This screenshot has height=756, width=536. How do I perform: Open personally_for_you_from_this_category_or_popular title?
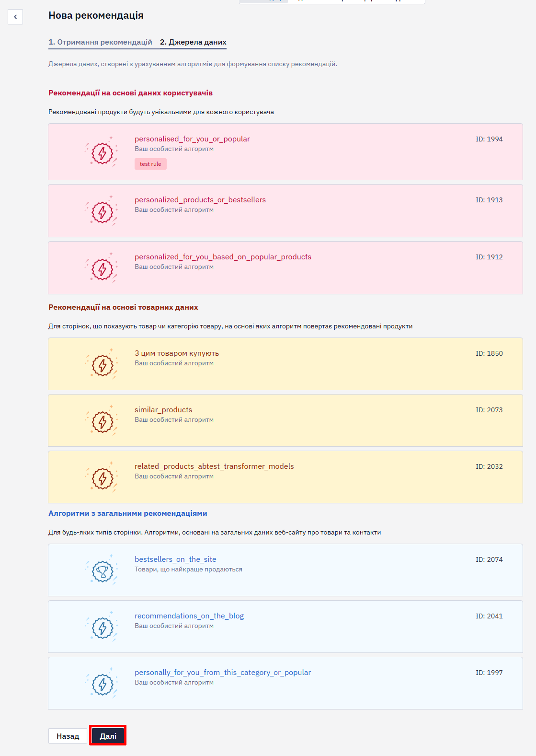[x=223, y=672]
